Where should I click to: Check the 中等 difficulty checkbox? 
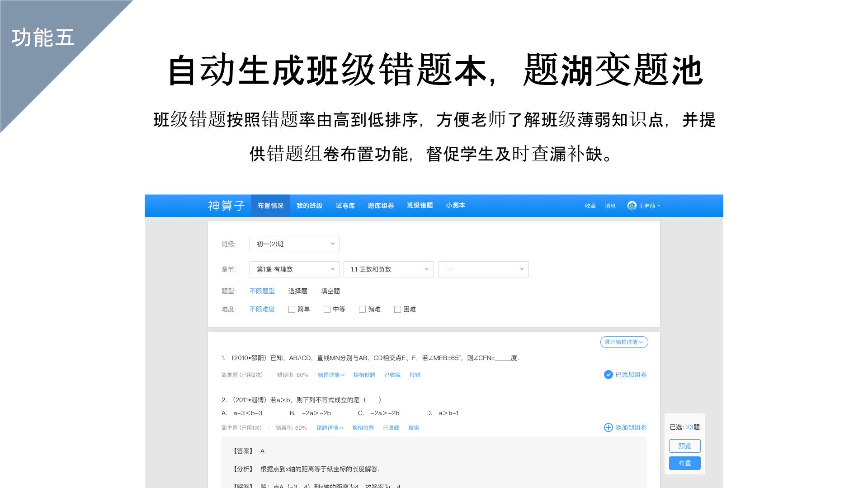327,310
